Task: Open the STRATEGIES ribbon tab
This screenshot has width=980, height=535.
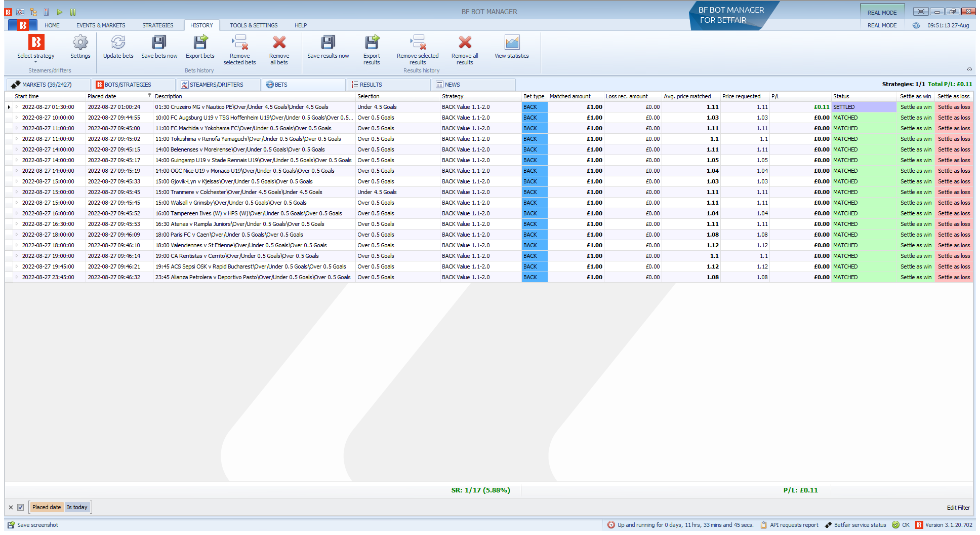Action: tap(157, 25)
